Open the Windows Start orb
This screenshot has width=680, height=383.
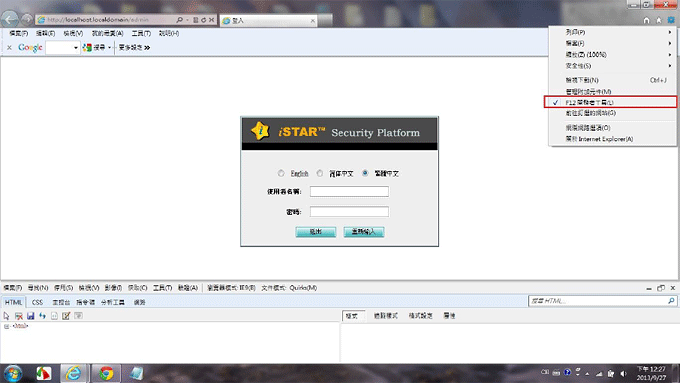point(13,373)
